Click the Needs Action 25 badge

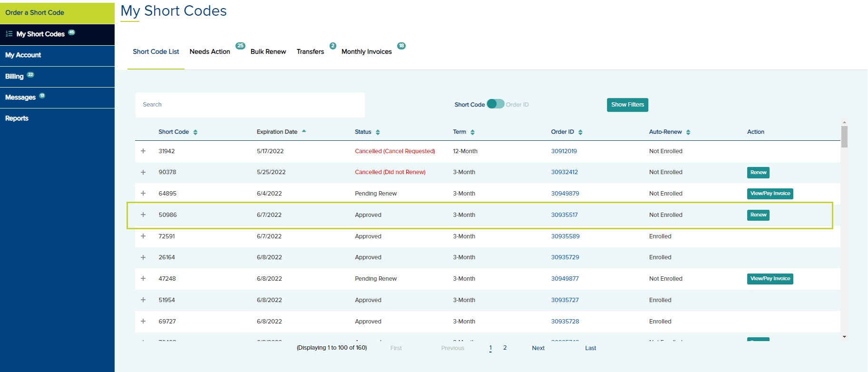point(240,46)
